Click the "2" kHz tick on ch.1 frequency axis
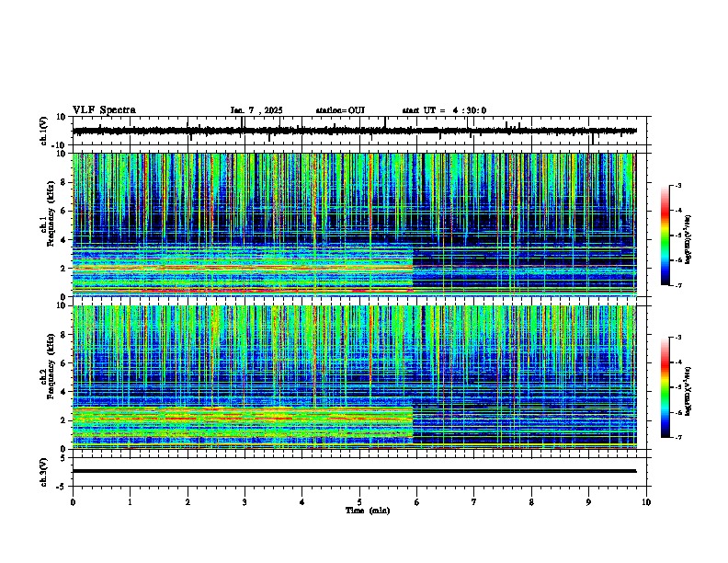Viewport: 728px width, 563px height. click(64, 269)
